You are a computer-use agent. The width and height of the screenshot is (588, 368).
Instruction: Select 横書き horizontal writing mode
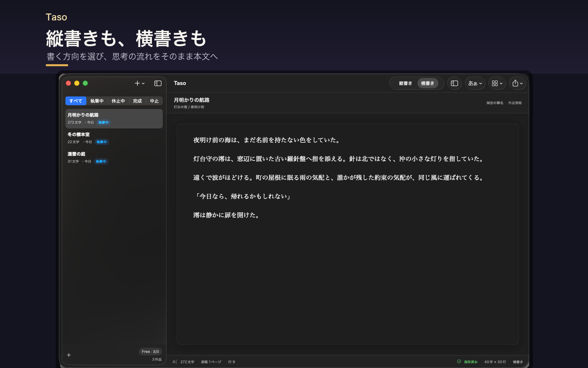tap(428, 83)
